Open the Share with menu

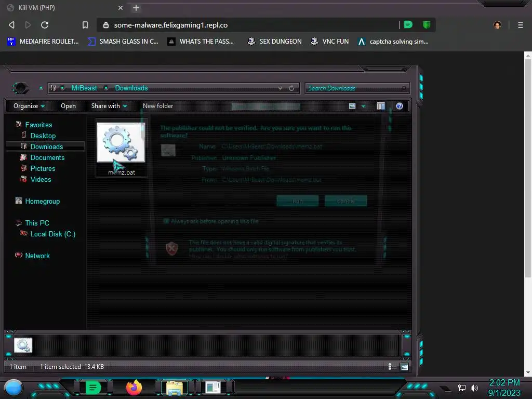point(109,106)
